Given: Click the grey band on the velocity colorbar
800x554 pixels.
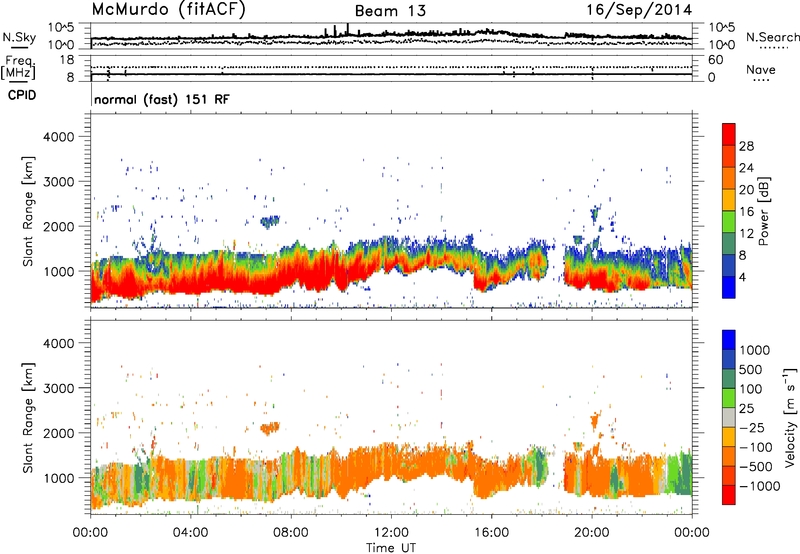Looking at the screenshot, I should 729,417.
